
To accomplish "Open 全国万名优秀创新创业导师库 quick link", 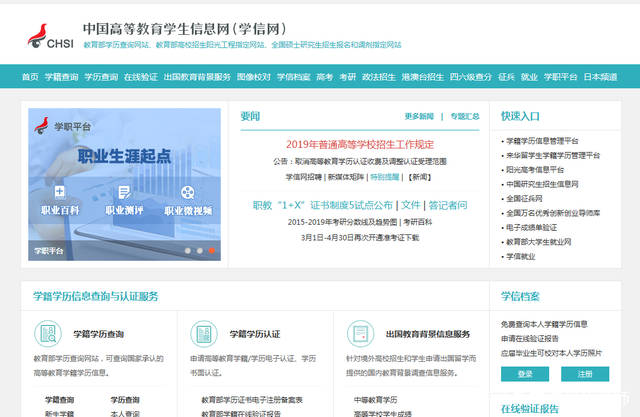I will 553,213.
